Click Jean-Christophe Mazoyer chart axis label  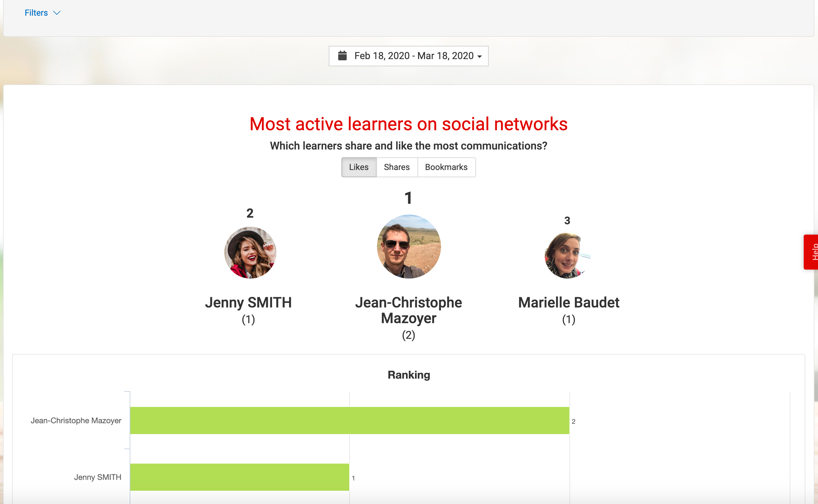pyautogui.click(x=76, y=421)
